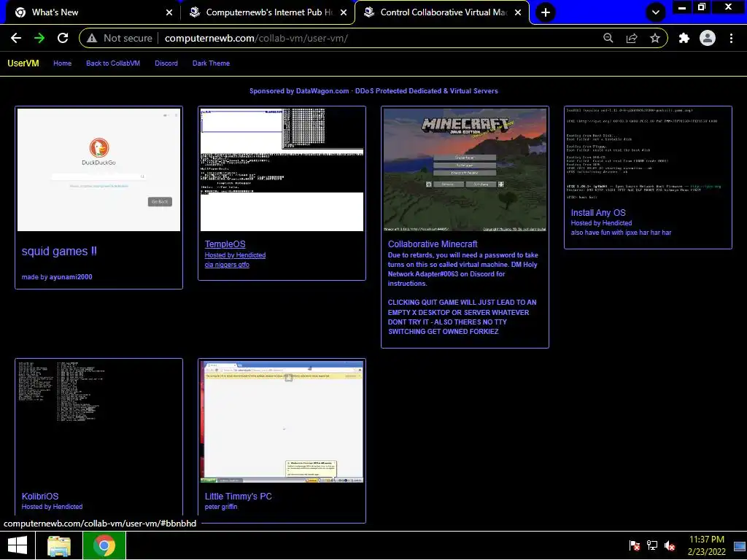Click the Show desktop button
Viewport: 747px width, 560px height.
(740, 545)
